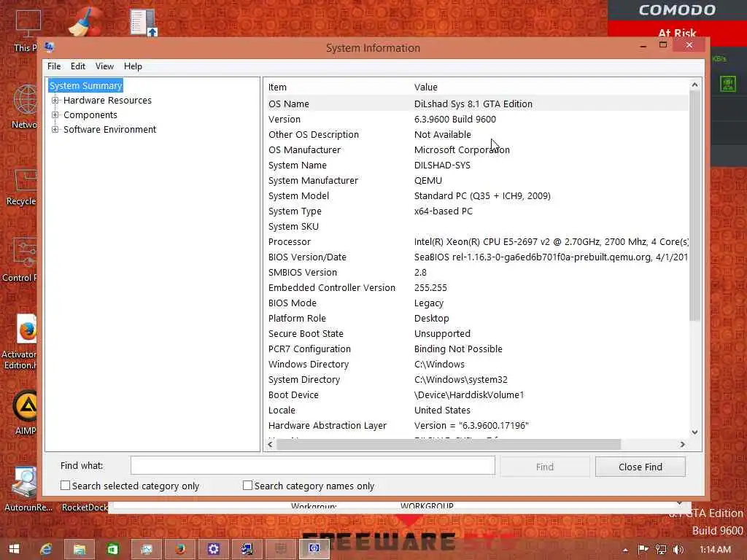Viewport: 747px width, 560px height.
Task: Click the network tray icon
Action: tap(661, 550)
